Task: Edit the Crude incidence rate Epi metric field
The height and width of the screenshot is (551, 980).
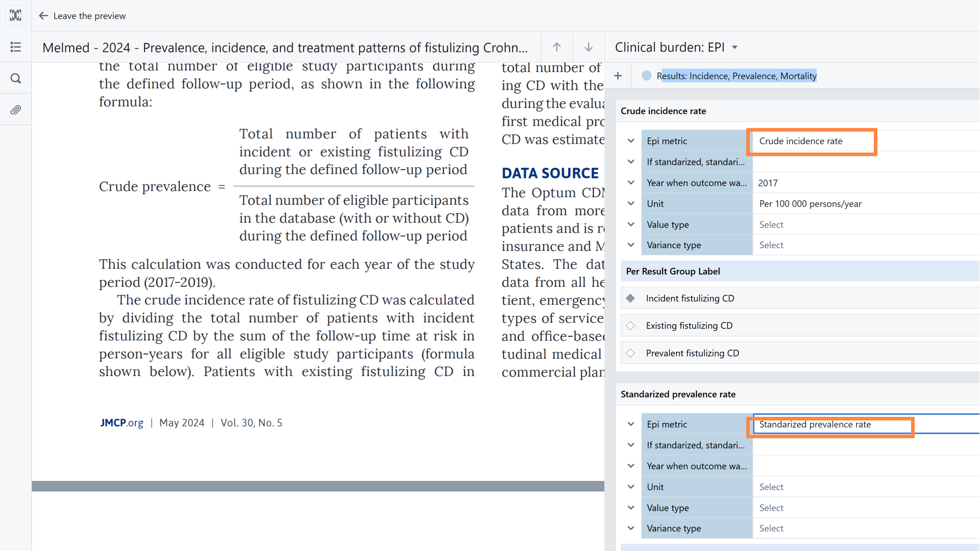Action: [x=866, y=141]
